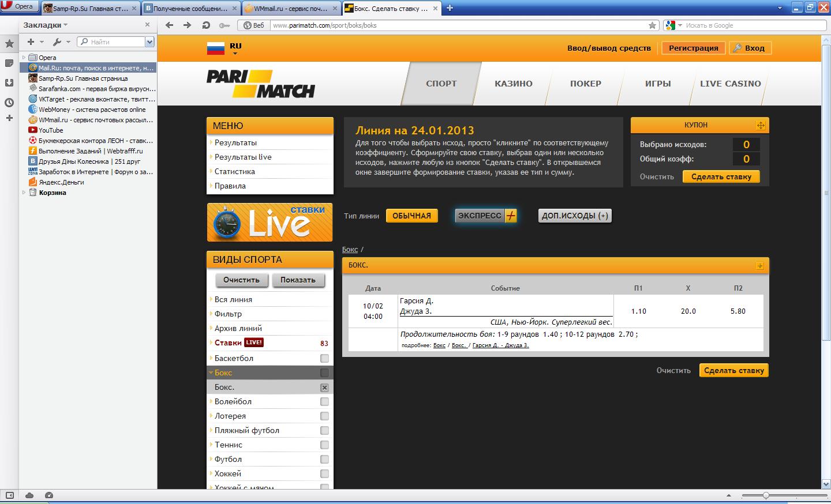831x504 pixels.
Task: Click Opera Turbo icon in status bar
Action: click(x=49, y=495)
